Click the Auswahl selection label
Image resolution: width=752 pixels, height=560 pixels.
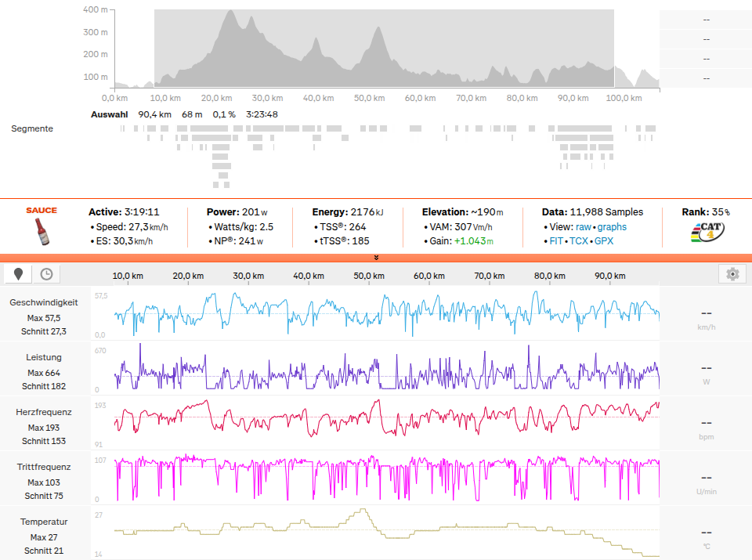click(x=110, y=114)
